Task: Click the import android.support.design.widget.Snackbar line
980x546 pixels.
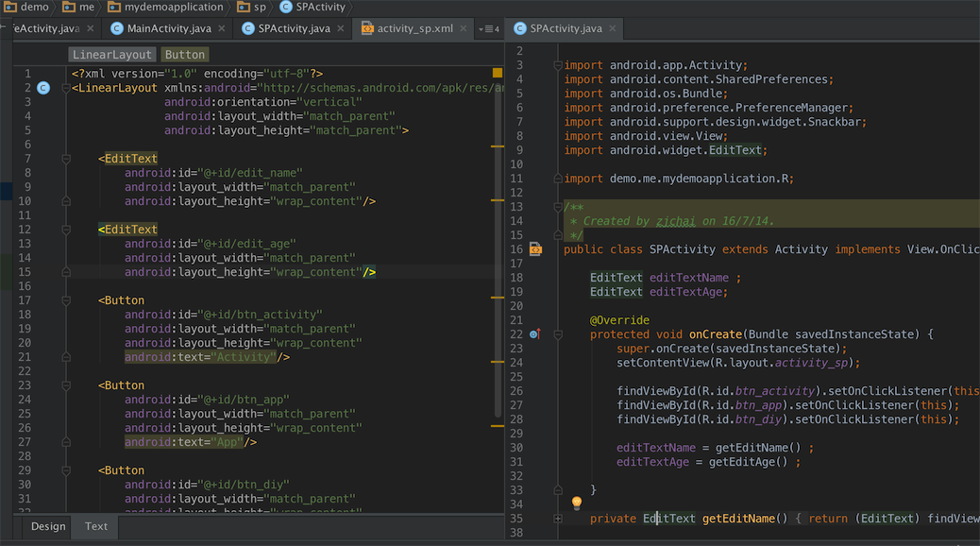Action: click(x=715, y=122)
